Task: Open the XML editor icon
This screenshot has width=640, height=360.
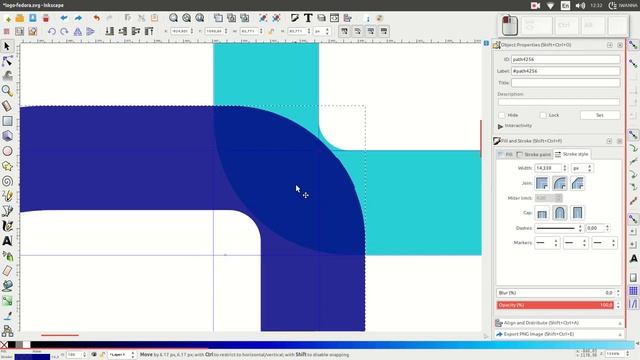Action: 334,18
